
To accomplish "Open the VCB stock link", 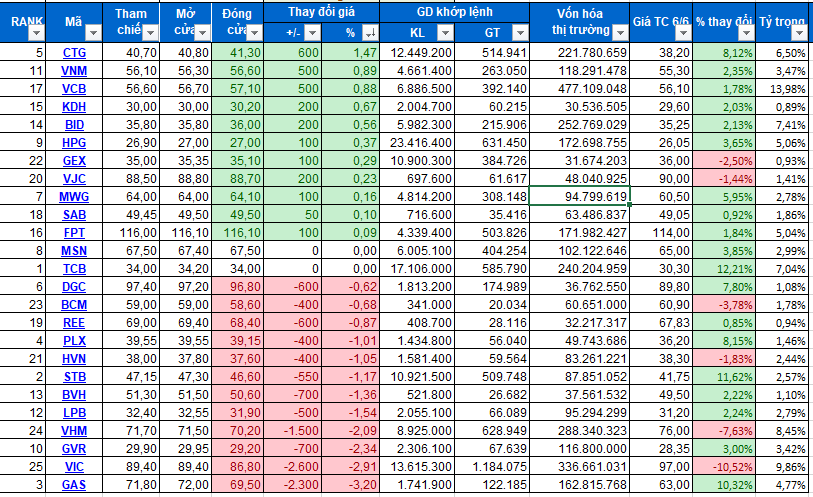I will pyautogui.click(x=74, y=89).
